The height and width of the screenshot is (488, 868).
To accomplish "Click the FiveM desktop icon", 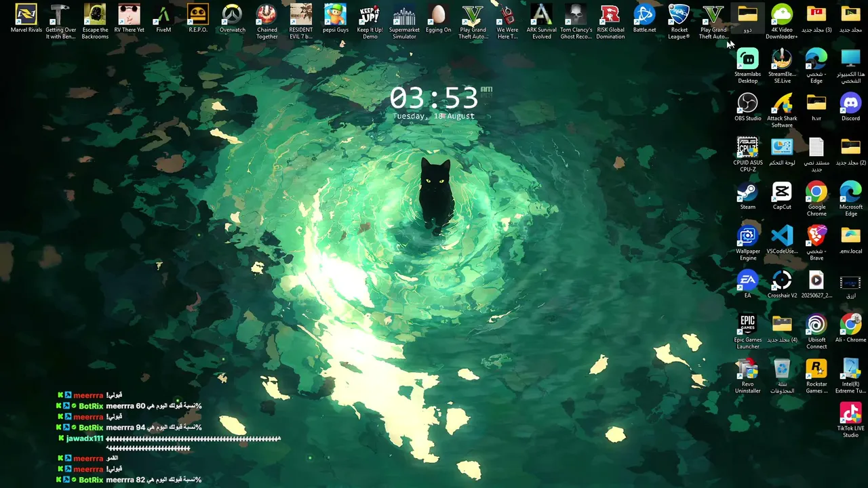I will 163,20.
